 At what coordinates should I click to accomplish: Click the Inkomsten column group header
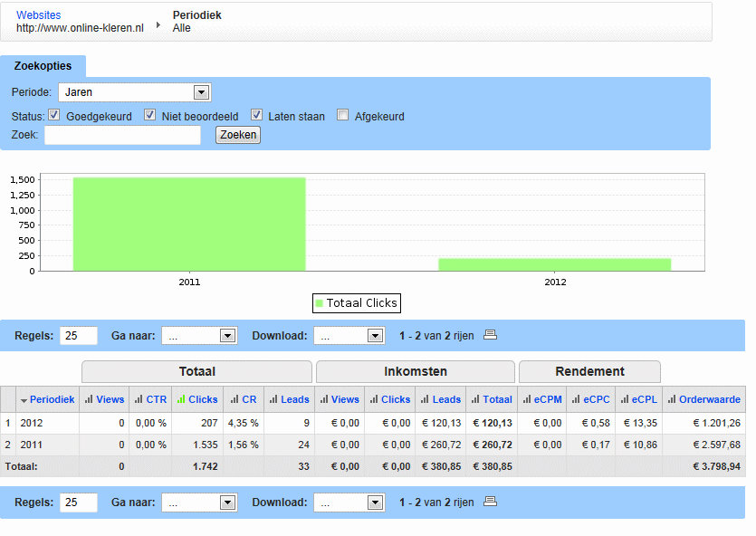coord(416,371)
